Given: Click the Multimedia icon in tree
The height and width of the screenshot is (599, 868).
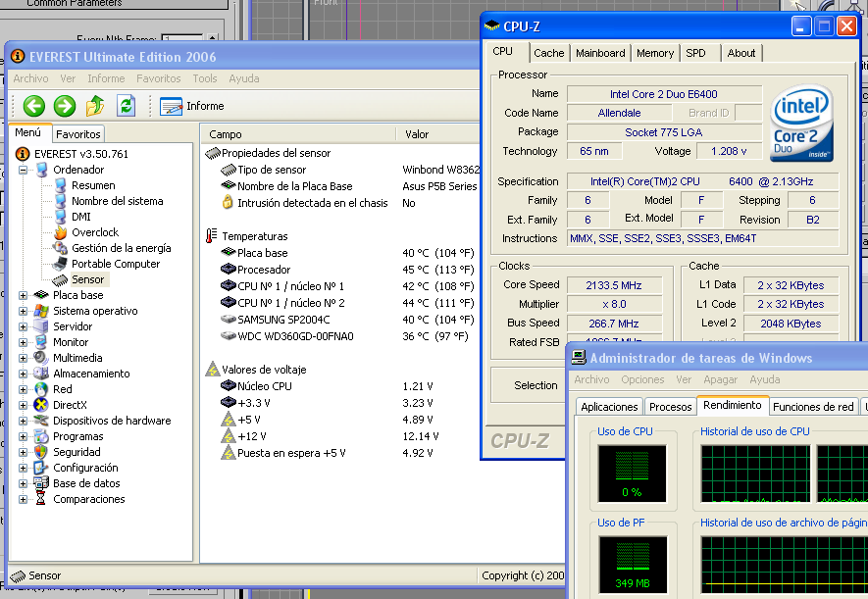Looking at the screenshot, I should coord(41,358).
